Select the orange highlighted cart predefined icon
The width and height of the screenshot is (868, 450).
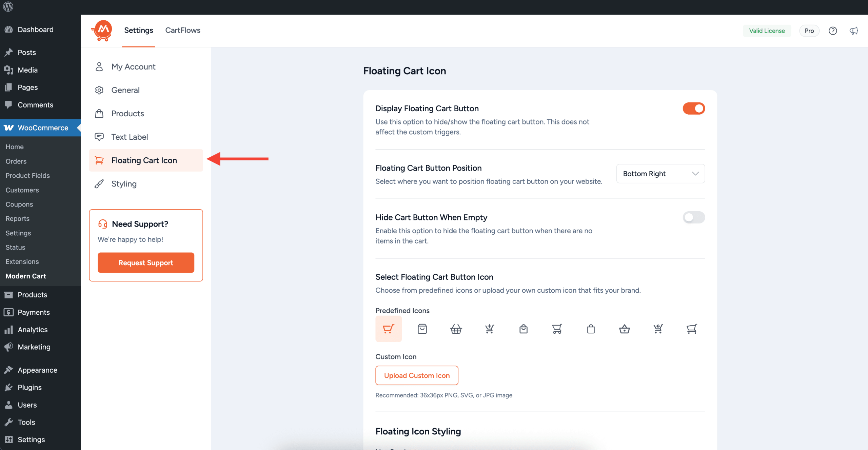(x=389, y=329)
